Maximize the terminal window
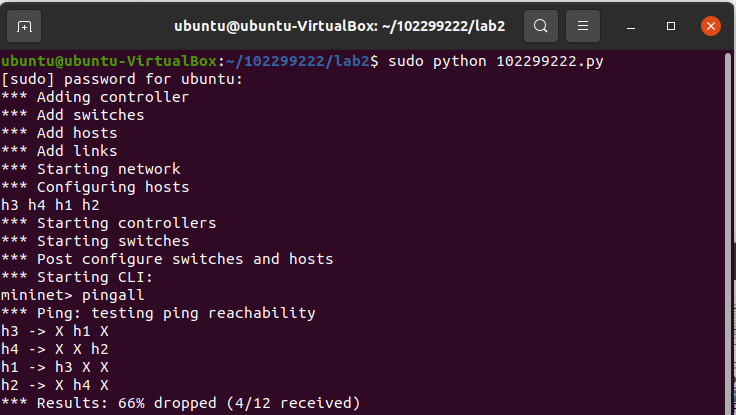Viewport: 736px width, 415px height. (x=671, y=26)
